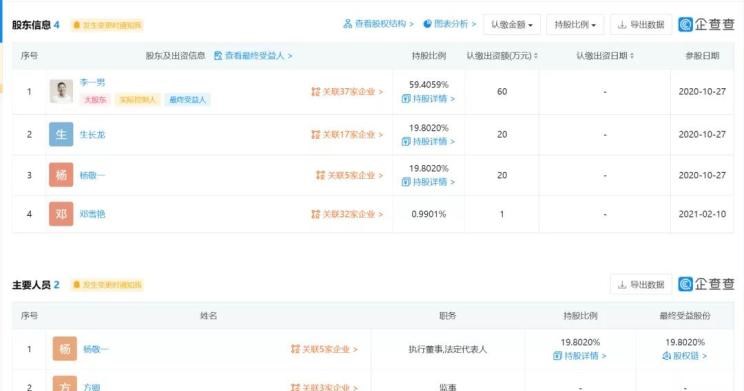
Task: Select the 0.9901% holding cell
Action: coord(428,214)
